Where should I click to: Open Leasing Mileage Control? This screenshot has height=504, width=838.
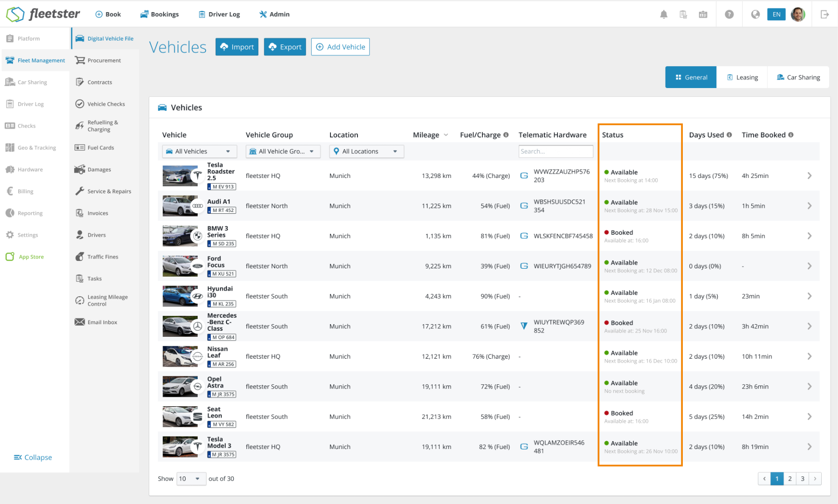102,300
